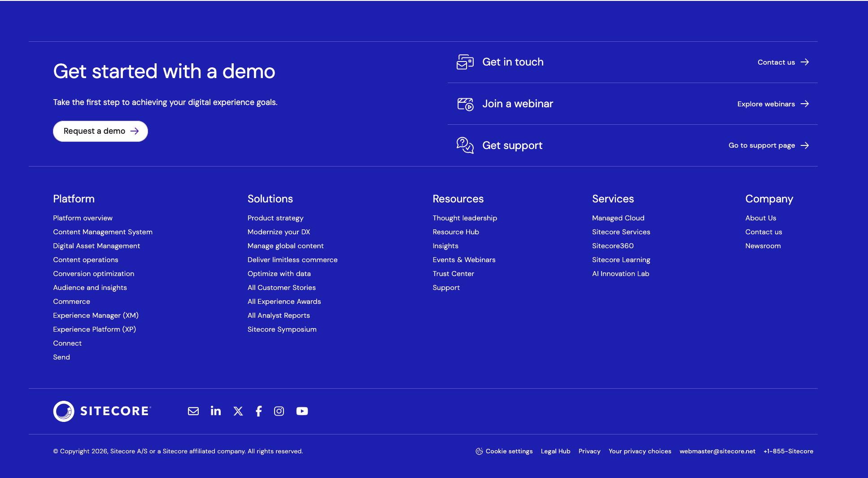
Task: View All Customer Stories link
Action: point(282,288)
